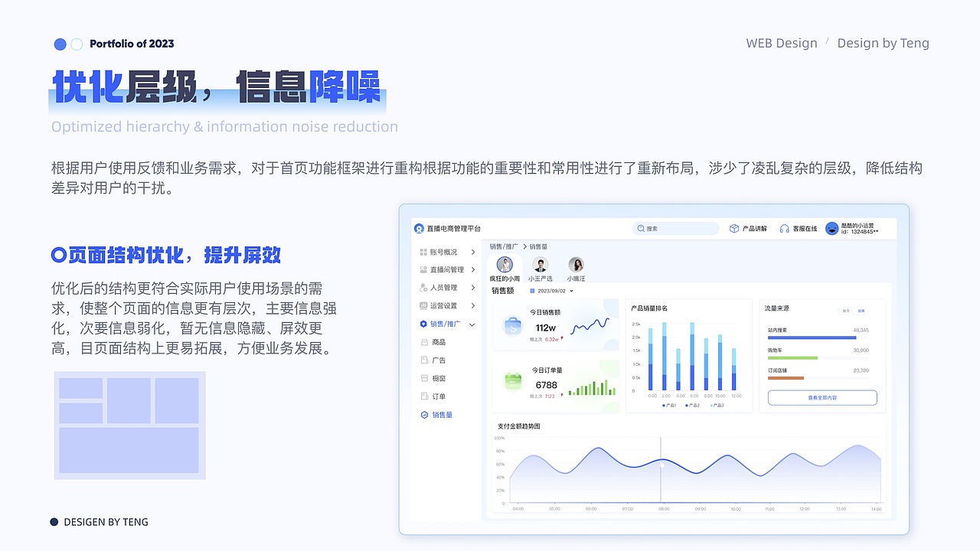980x551 pixels.
Task: Select the 按月 toggle in 流量来源
Action: tap(846, 311)
